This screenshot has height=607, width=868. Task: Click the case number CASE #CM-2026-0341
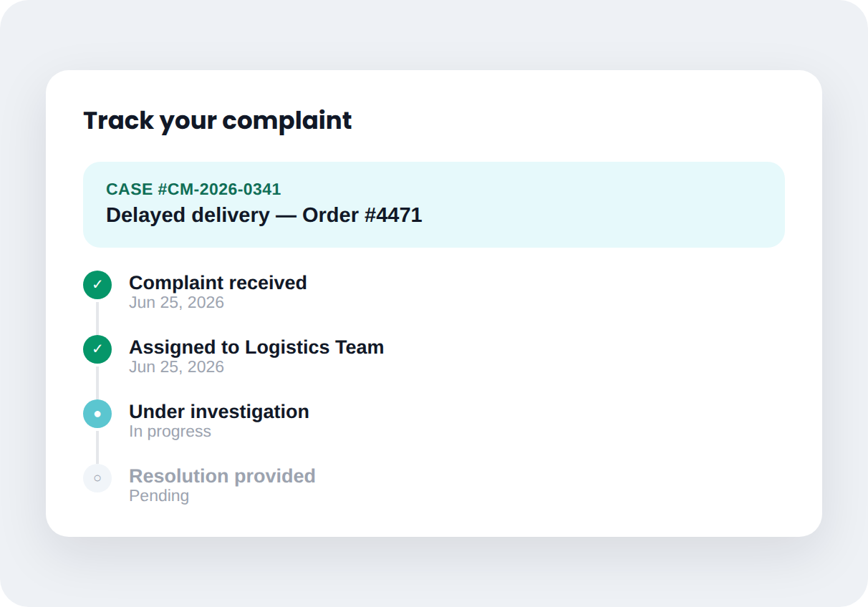[193, 189]
